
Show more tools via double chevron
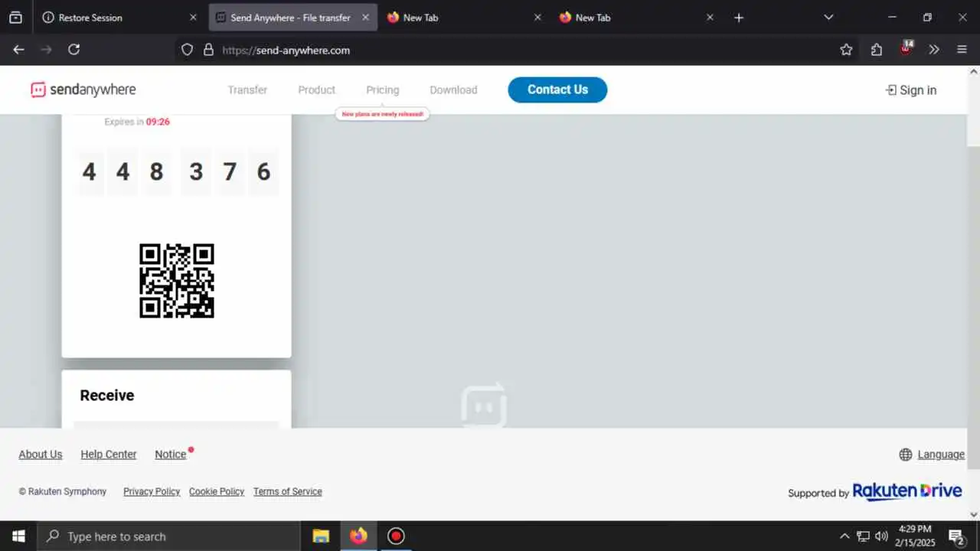point(934,50)
